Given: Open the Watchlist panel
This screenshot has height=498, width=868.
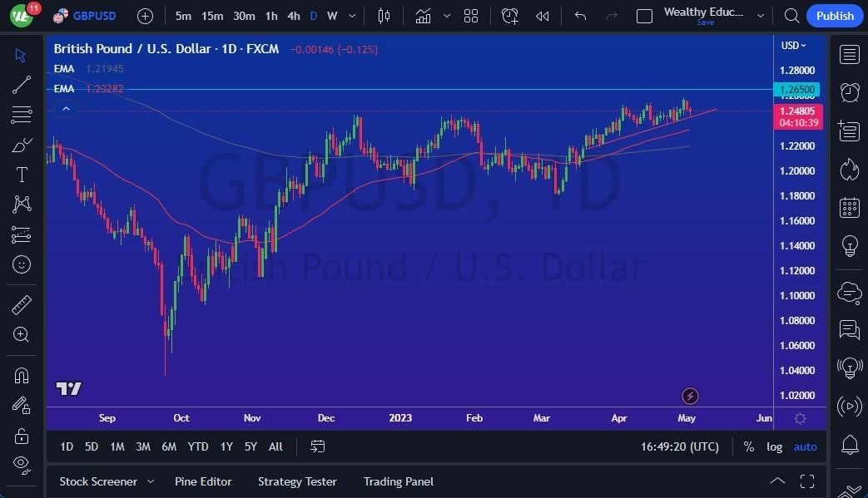Looking at the screenshot, I should coord(850,53).
